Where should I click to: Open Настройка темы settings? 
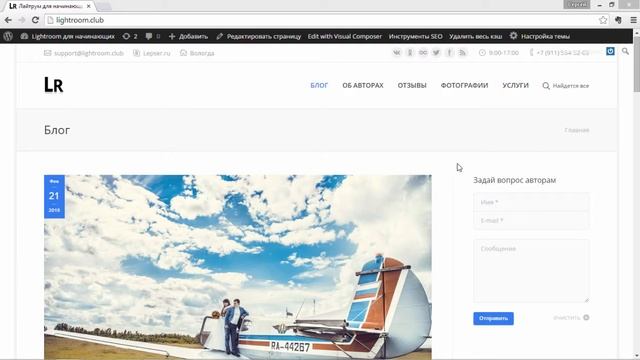click(539, 36)
